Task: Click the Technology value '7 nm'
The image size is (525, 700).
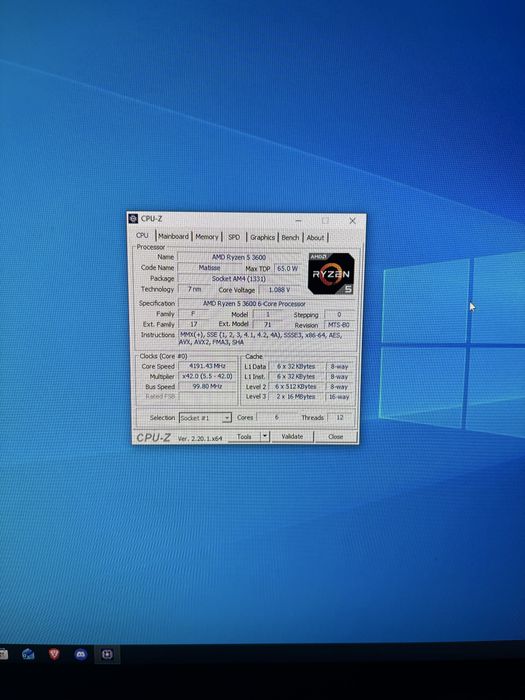Action: click(x=194, y=289)
